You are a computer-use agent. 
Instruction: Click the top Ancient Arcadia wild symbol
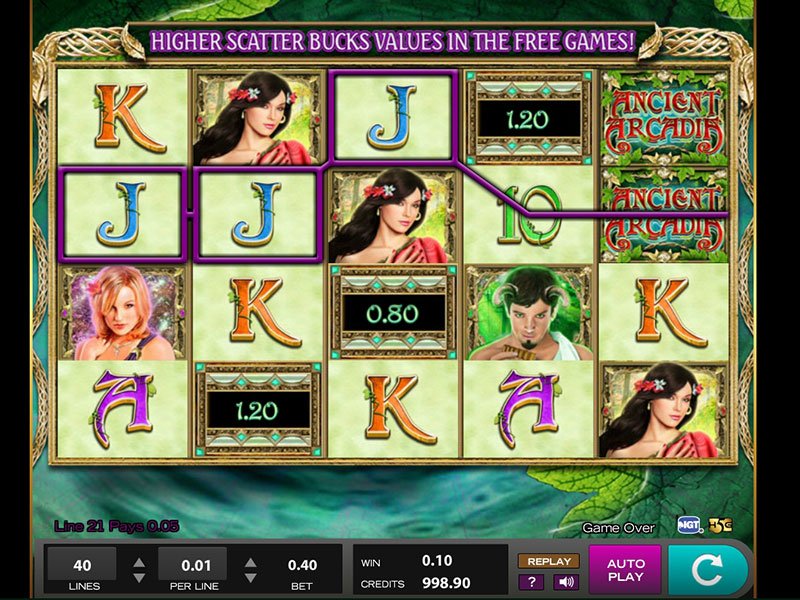point(664,118)
